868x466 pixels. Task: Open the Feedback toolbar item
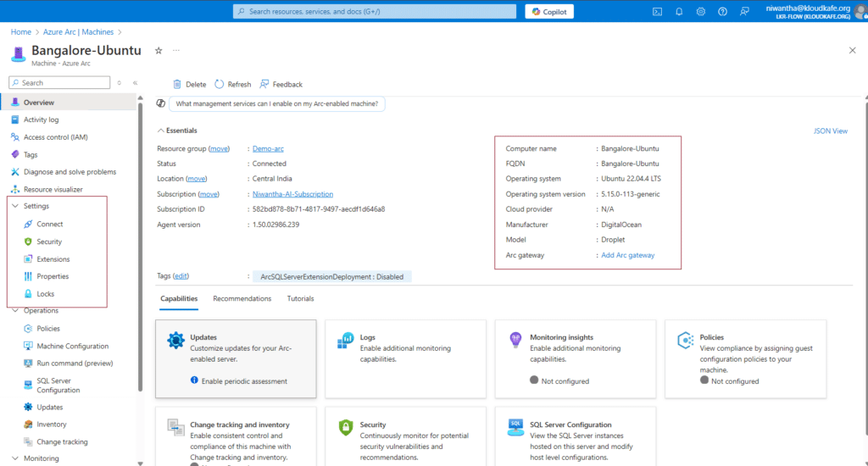pos(281,84)
